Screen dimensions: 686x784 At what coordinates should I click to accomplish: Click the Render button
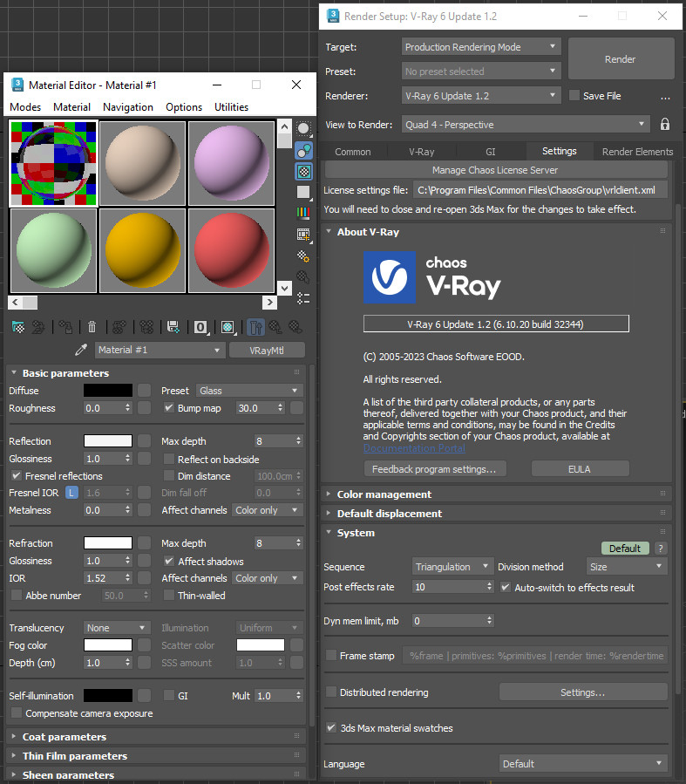click(621, 59)
